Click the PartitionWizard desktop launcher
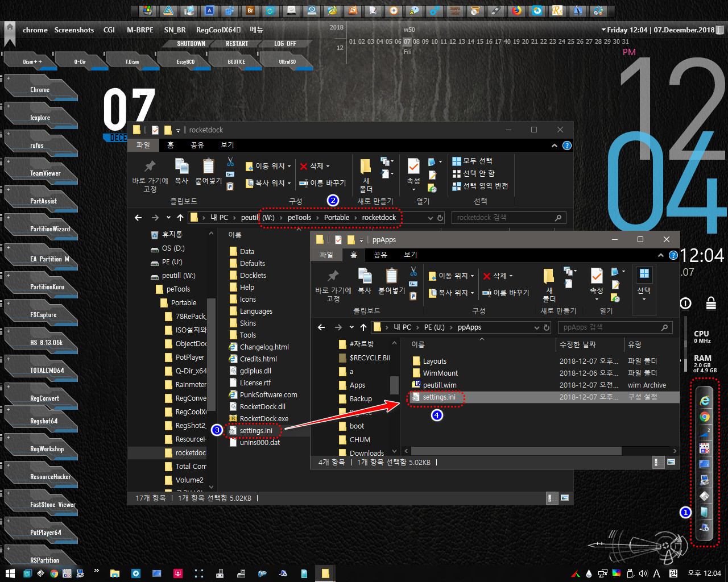 point(41,227)
